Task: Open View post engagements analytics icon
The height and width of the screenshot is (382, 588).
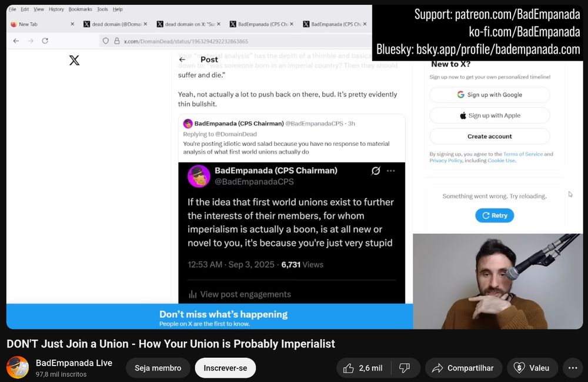Action: [x=193, y=294]
